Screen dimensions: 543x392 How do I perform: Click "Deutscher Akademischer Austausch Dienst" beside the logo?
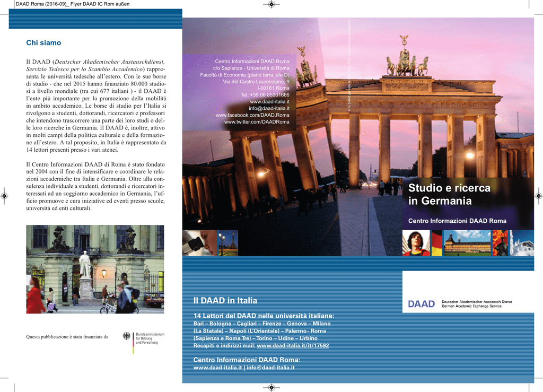point(477,302)
